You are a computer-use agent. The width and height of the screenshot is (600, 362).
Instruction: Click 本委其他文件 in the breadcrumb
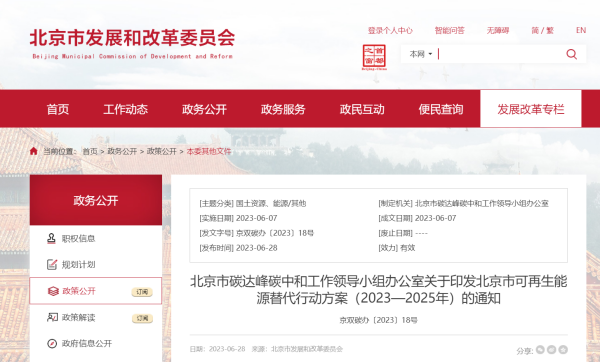[x=209, y=151]
